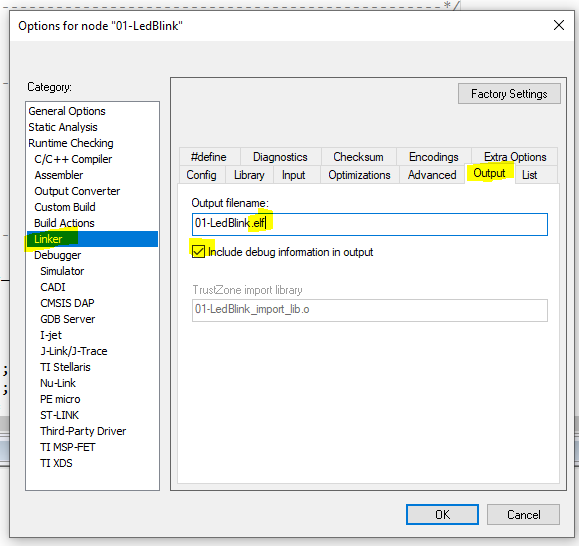Close the Options for node dialog
The height and width of the screenshot is (546, 579).
pos(559,25)
